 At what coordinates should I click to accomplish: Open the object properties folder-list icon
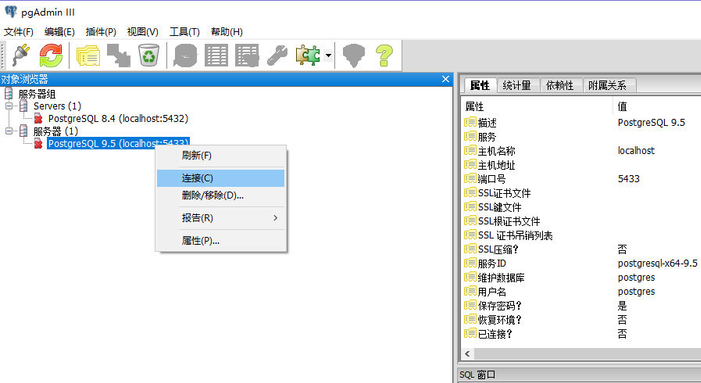[88, 55]
